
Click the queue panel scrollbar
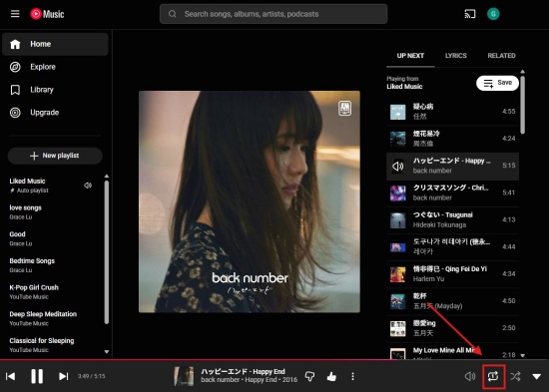click(x=522, y=105)
